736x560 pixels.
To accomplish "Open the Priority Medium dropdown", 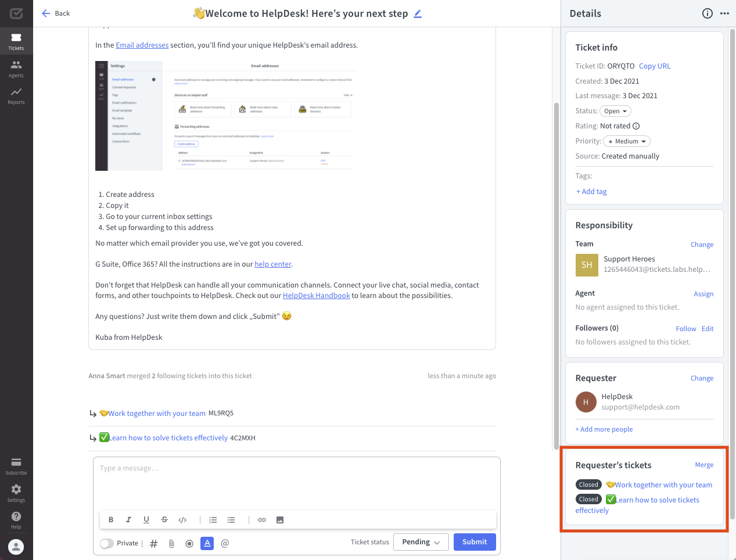I will click(627, 141).
